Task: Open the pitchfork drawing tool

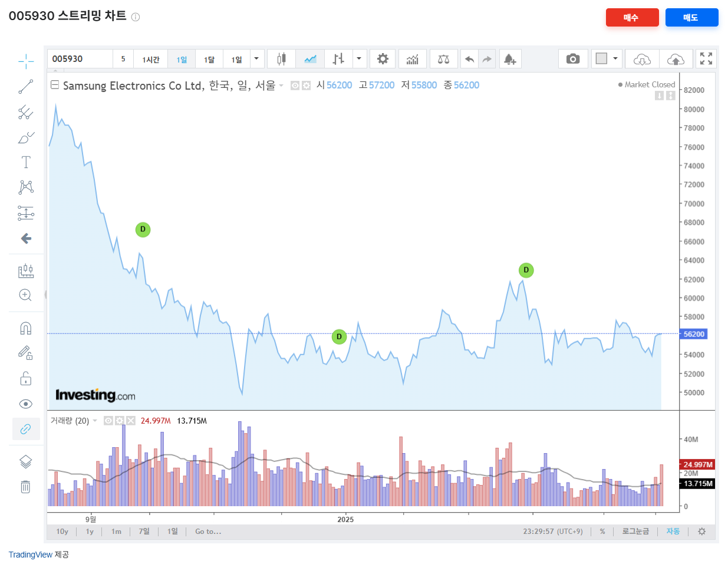Action: (x=25, y=112)
